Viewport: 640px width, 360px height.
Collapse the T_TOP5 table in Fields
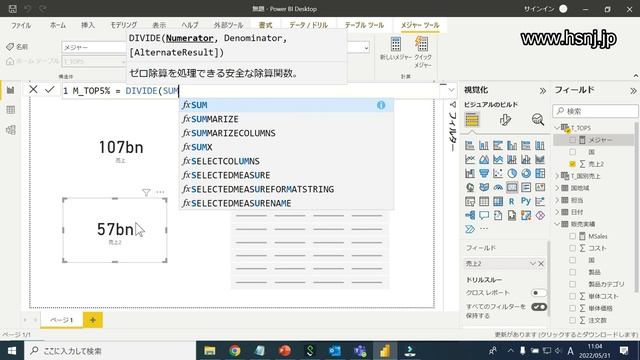[558, 128]
